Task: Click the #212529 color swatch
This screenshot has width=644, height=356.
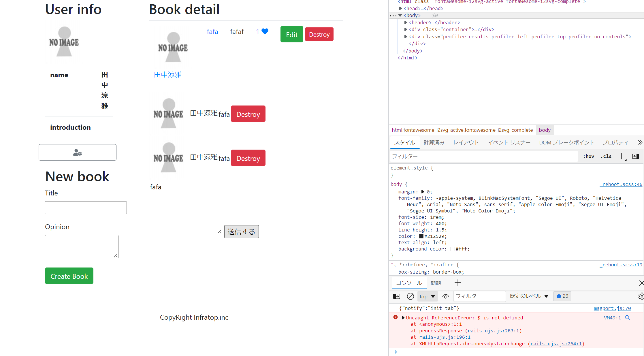Action: coord(421,236)
